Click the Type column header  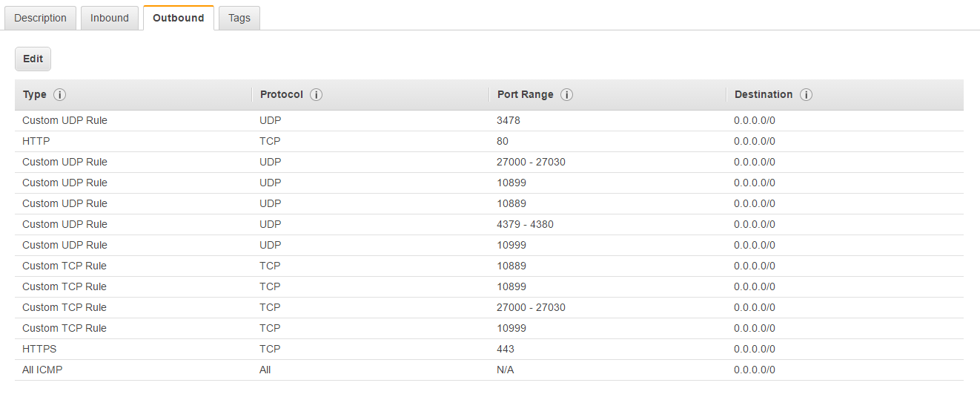point(35,95)
